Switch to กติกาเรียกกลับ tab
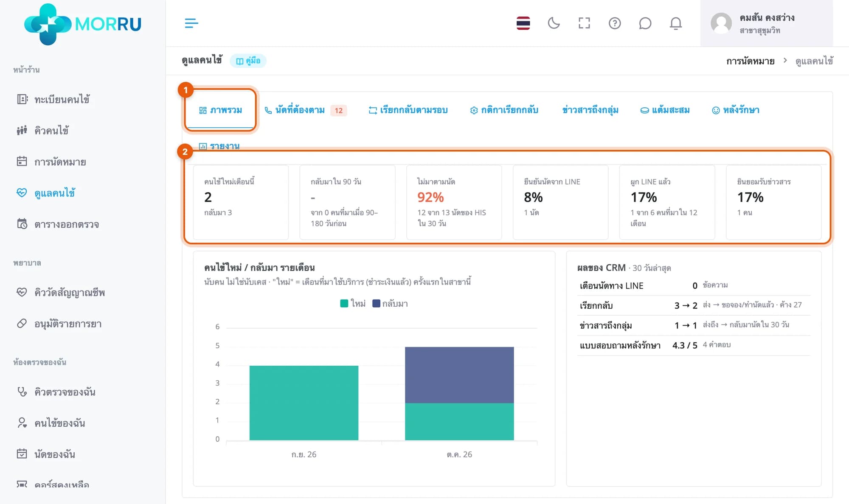 504,110
